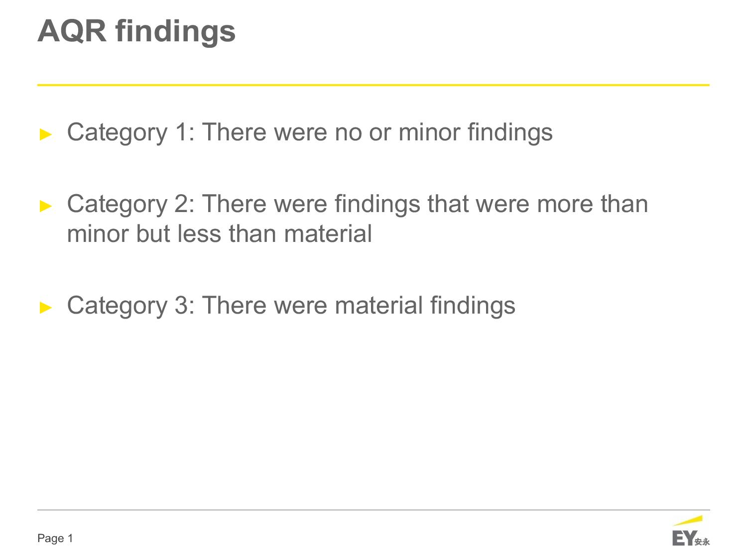The width and height of the screenshot is (747, 560).
Task: Click the "Category 2:" label
Action: point(131,205)
